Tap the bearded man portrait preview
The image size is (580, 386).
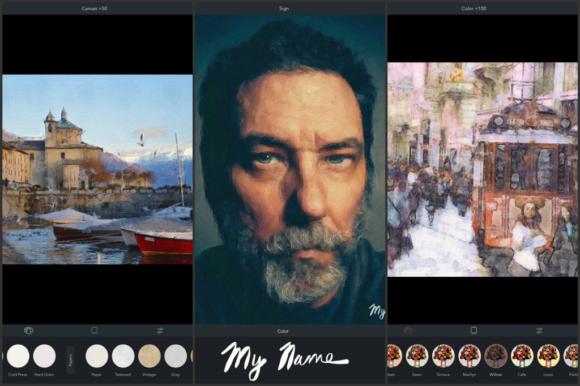[290, 170]
